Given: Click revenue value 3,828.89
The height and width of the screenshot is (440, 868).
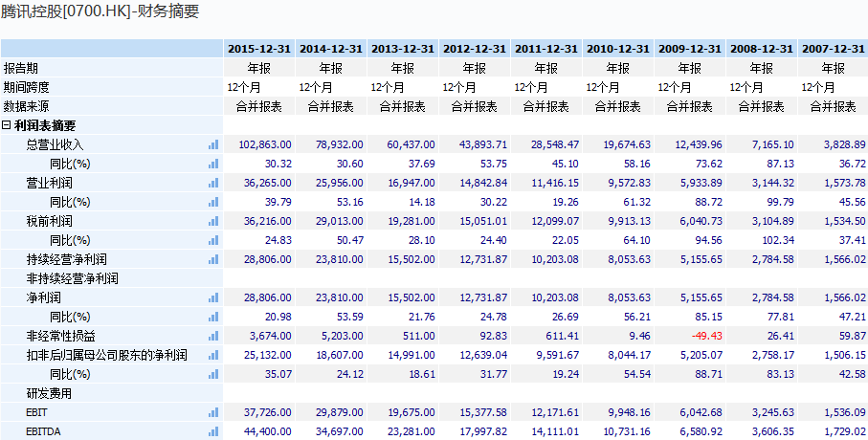Looking at the screenshot, I should point(844,144).
